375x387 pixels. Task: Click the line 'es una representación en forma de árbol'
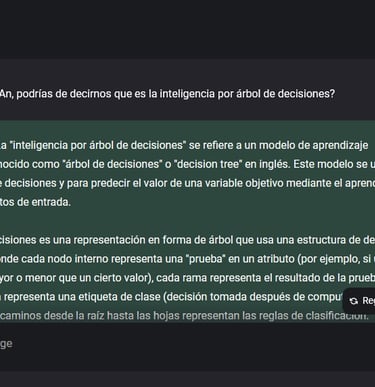(x=187, y=240)
